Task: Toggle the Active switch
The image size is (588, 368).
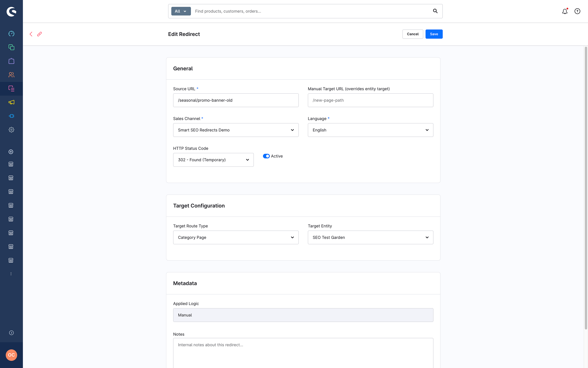Action: pos(266,156)
